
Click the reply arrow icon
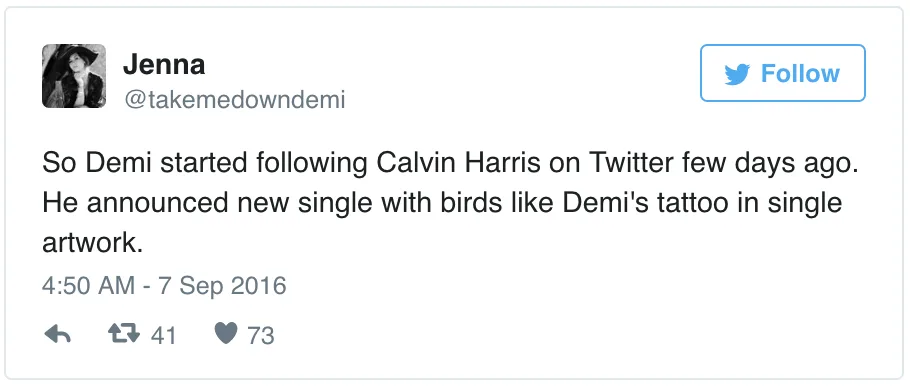[57, 334]
